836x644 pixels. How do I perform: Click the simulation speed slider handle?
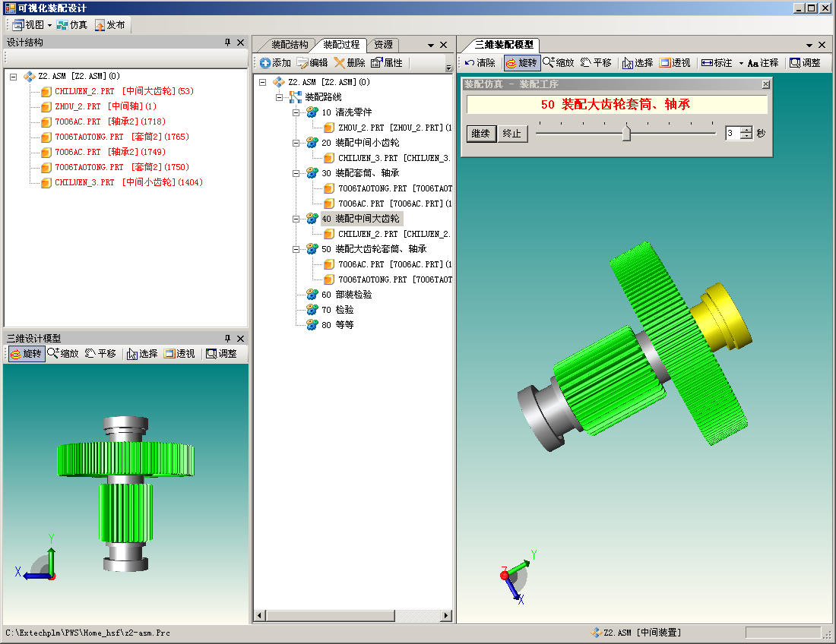click(626, 134)
